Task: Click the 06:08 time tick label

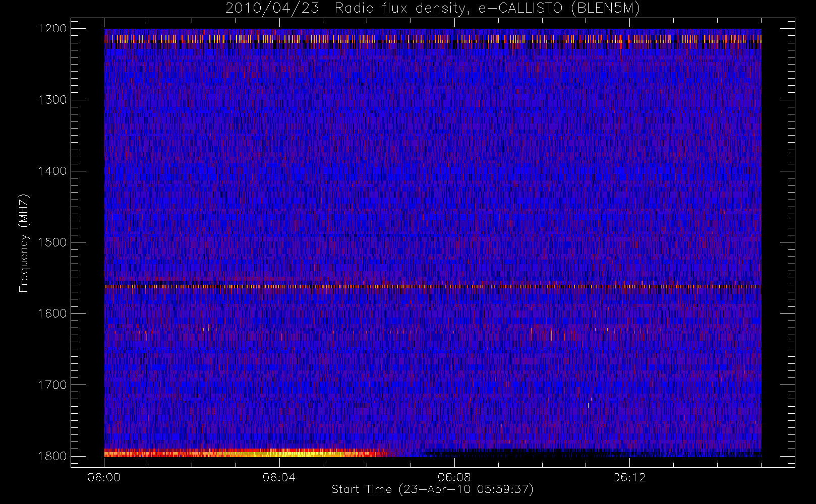Action: pyautogui.click(x=454, y=477)
